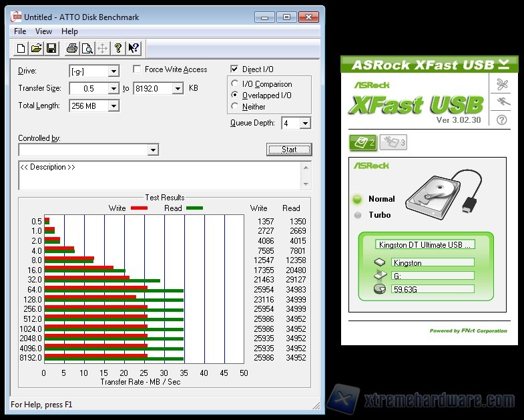Click the XFast USB help circle icon
524x420 pixels.
(x=502, y=120)
